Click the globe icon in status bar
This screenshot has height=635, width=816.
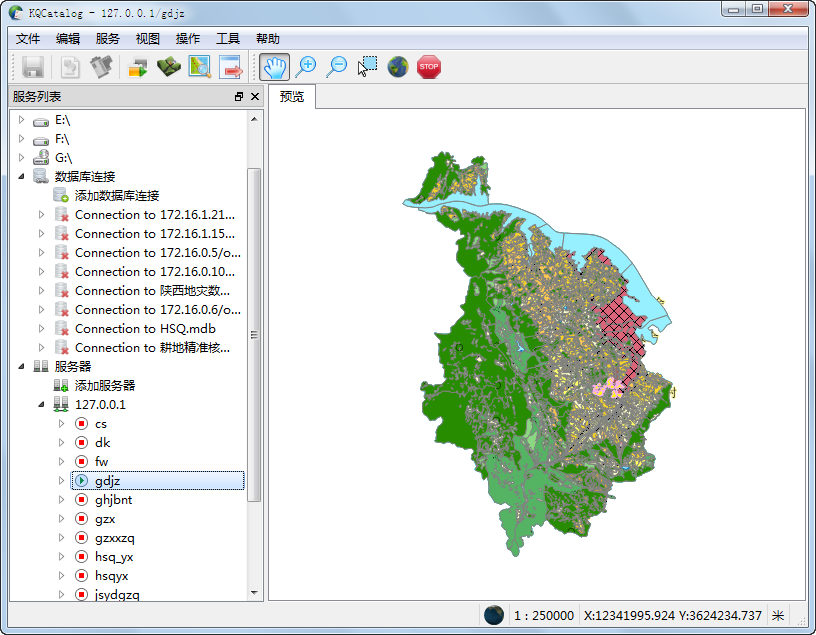pos(492,615)
